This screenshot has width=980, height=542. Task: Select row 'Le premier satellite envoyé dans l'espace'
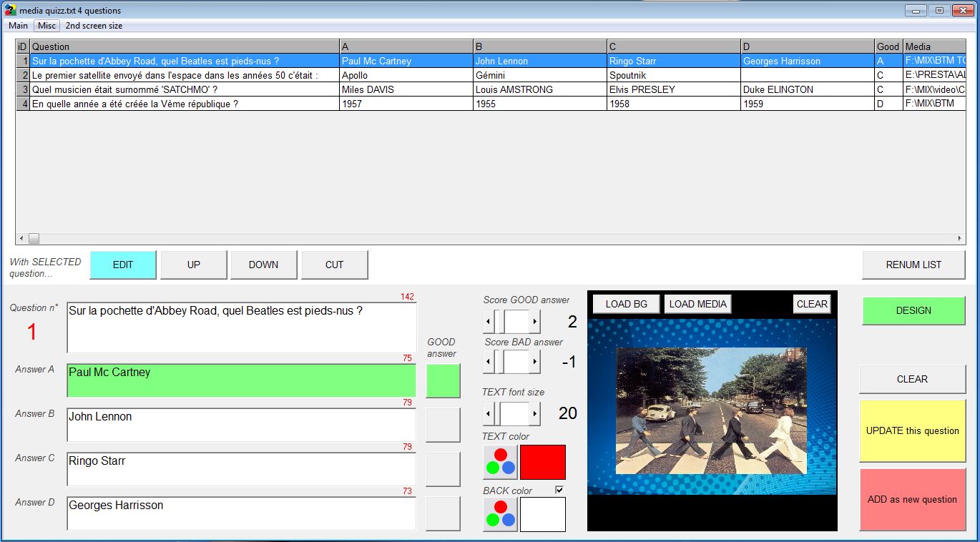point(491,75)
